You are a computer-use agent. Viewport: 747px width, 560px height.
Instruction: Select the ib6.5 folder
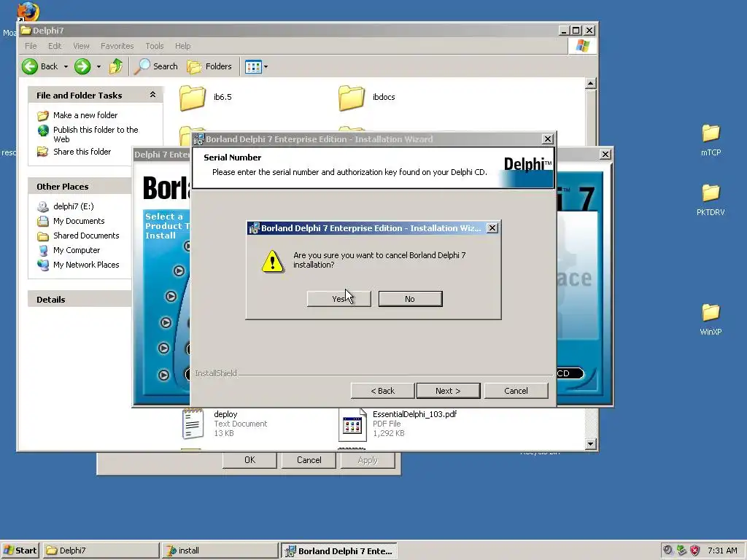point(206,97)
